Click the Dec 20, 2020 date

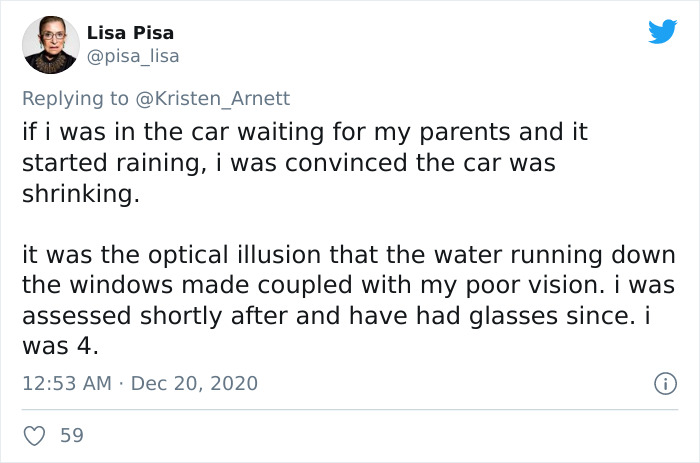(x=193, y=383)
